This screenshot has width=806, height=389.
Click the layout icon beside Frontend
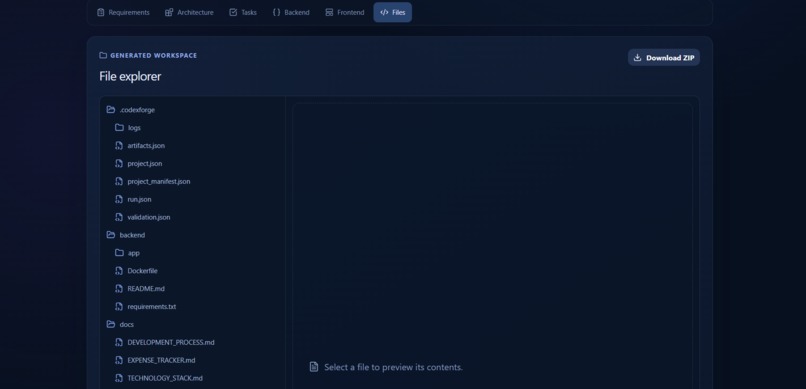(x=329, y=12)
